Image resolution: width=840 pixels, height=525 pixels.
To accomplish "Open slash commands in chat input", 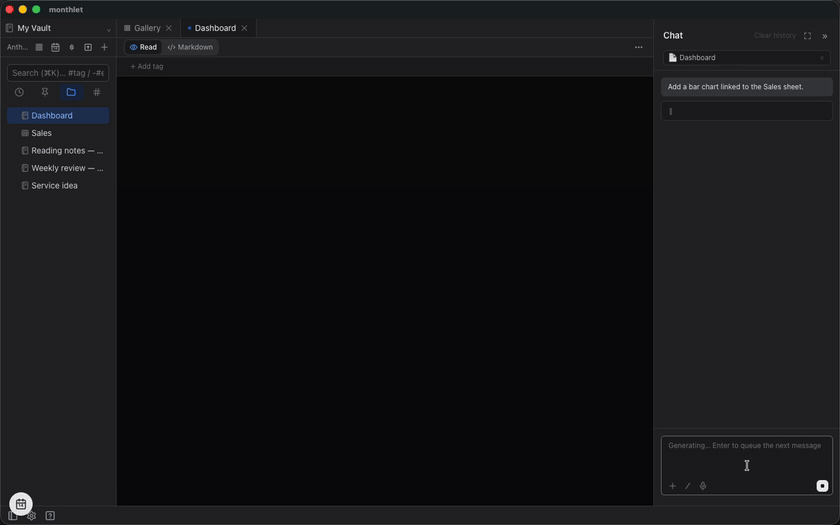I will coord(688,486).
